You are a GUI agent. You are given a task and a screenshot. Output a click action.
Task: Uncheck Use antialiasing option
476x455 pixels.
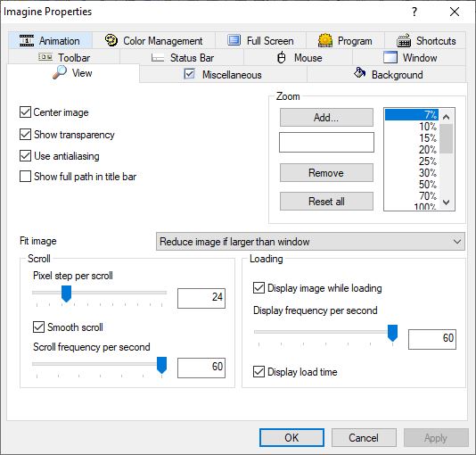[25, 156]
